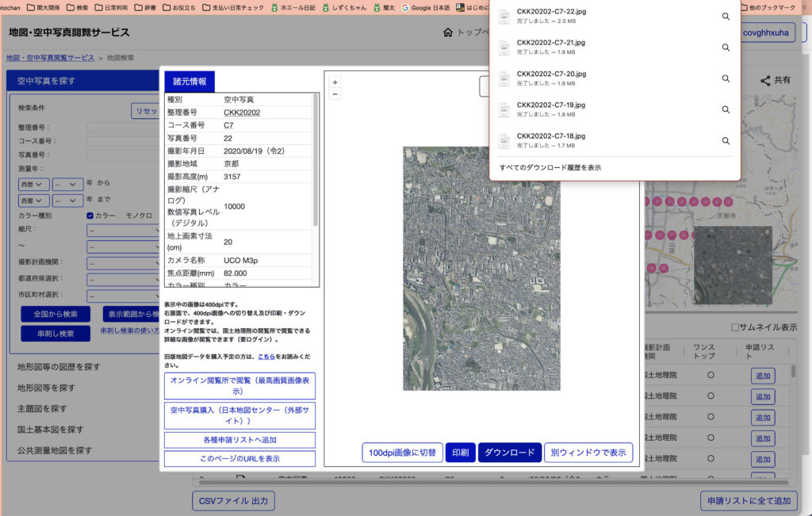Enable the サムネイル表示 checkbox

(736, 327)
